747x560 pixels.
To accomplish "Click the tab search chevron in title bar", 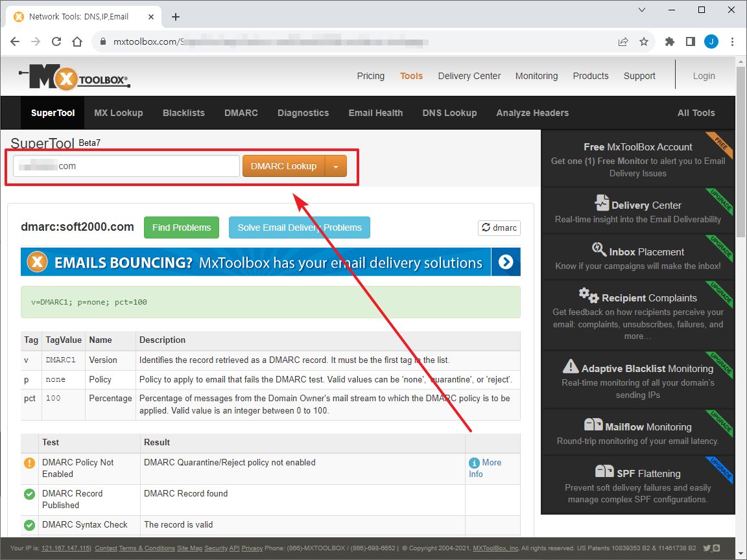I will click(x=642, y=10).
